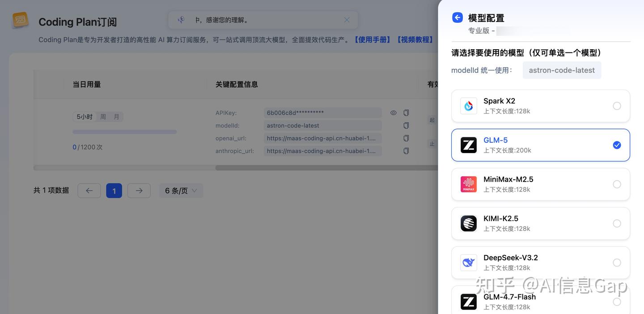This screenshot has width=644, height=314.
Task: Click page number 1 button
Action: point(114,191)
